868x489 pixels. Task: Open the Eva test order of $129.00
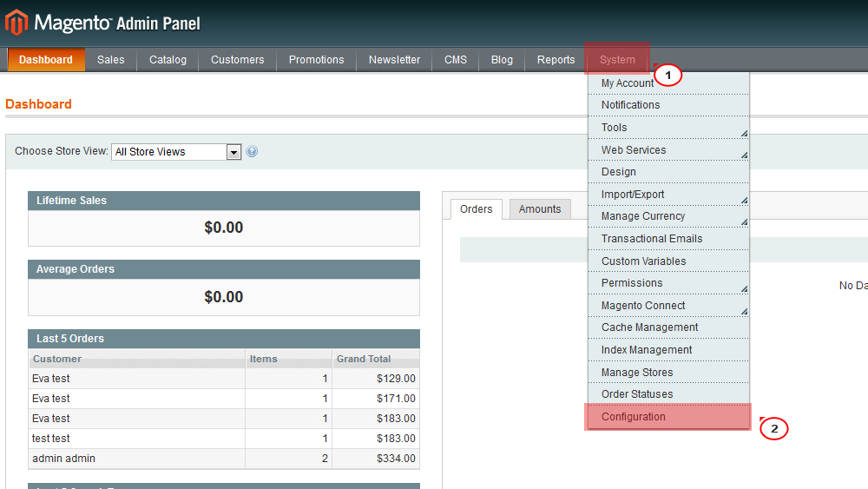click(224, 378)
